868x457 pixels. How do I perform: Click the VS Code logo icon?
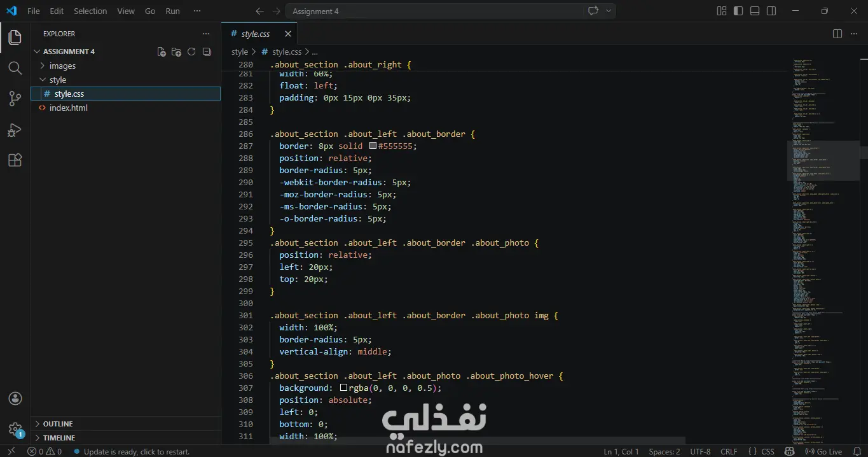[11, 11]
